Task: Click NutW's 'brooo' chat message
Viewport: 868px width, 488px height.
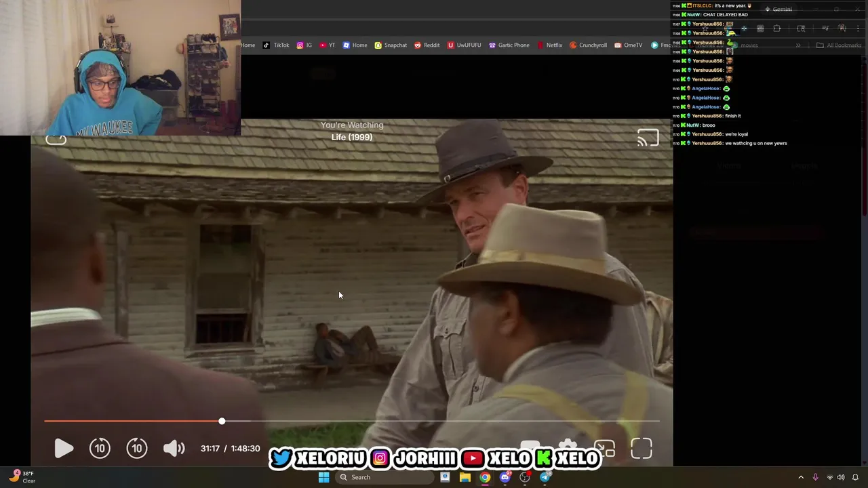Action: pos(709,125)
